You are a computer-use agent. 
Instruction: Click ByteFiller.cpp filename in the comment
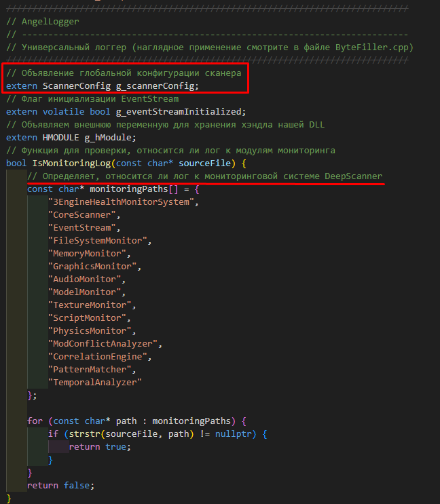(373, 47)
